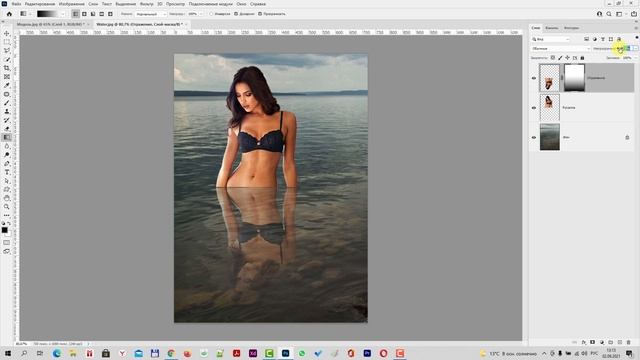
Task: Open the gradient preset picker dropdown
Action: point(62,14)
